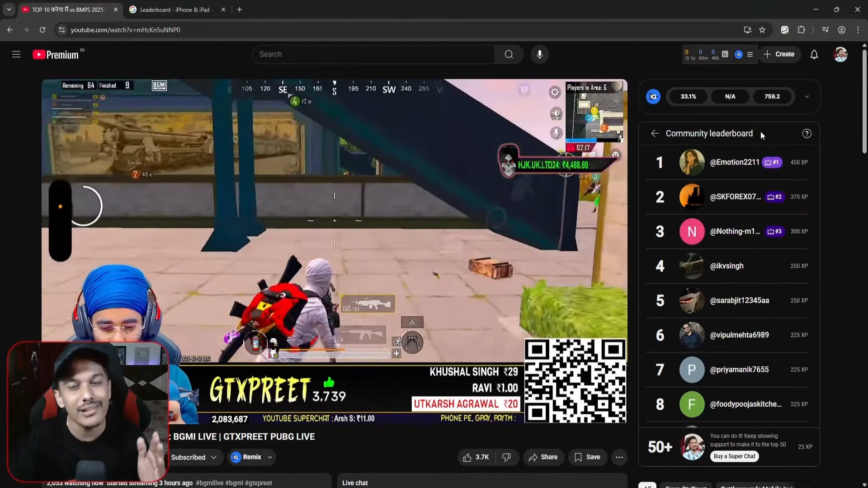Viewport: 868px width, 488px height.
Task: Click the vidIQ badge in the score panel
Action: click(x=653, y=97)
